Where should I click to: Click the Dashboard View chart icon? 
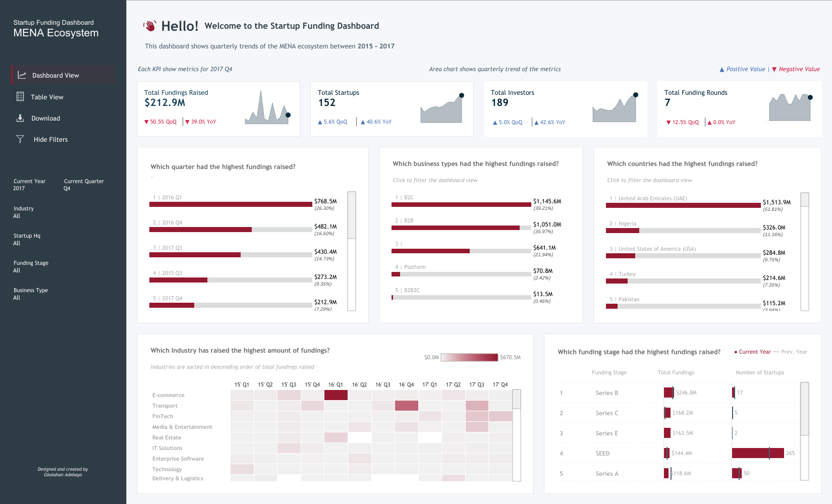tap(22, 75)
